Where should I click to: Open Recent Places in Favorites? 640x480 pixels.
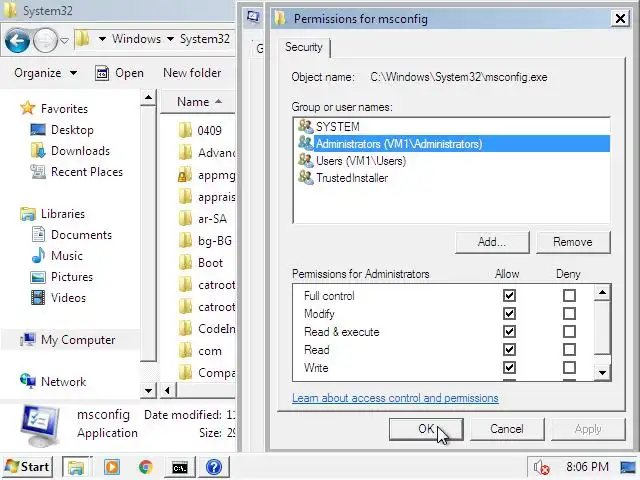(76, 172)
